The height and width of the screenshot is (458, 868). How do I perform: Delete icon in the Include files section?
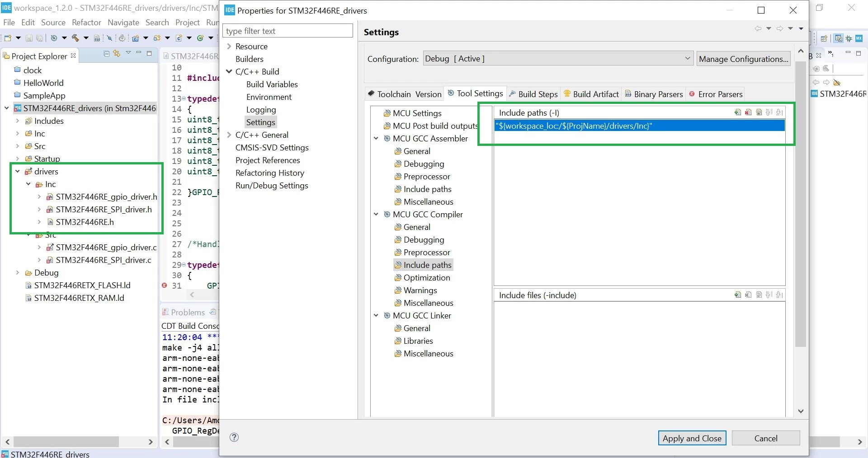pos(748,295)
